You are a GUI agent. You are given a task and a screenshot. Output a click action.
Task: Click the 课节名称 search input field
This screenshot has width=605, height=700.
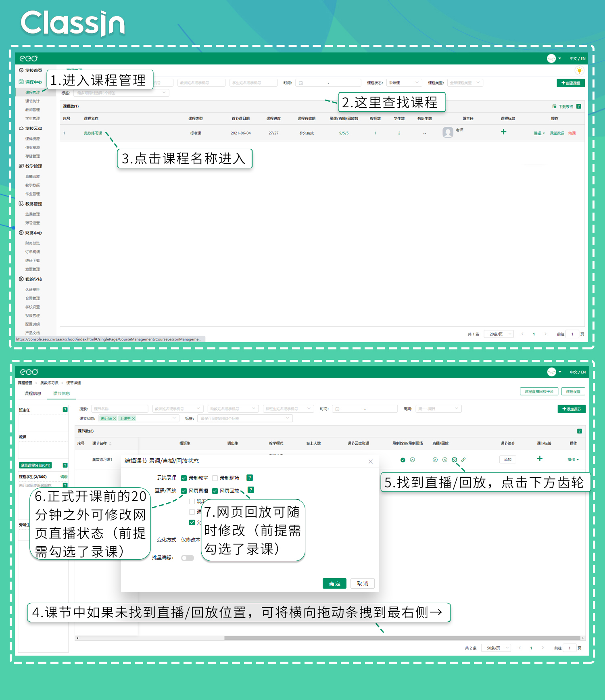click(120, 409)
